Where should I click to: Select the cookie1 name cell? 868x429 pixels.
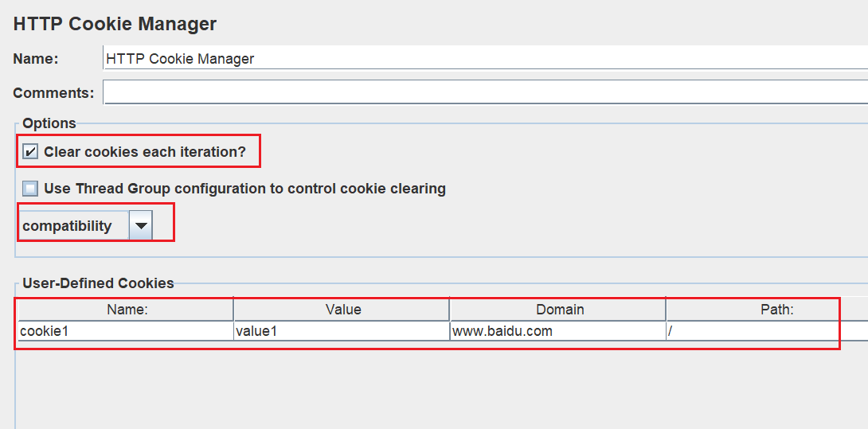click(126, 331)
